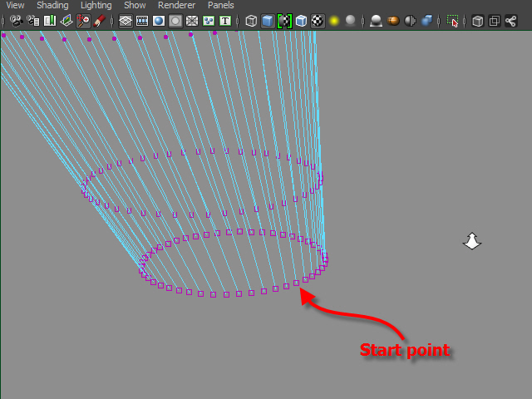Enable Smooth Shade All blue cube

pyautogui.click(x=268, y=21)
